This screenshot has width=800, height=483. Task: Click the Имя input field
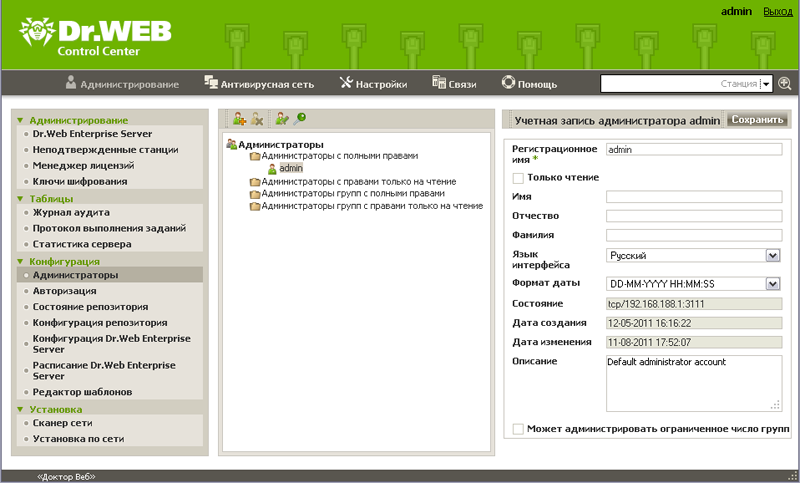[694, 197]
